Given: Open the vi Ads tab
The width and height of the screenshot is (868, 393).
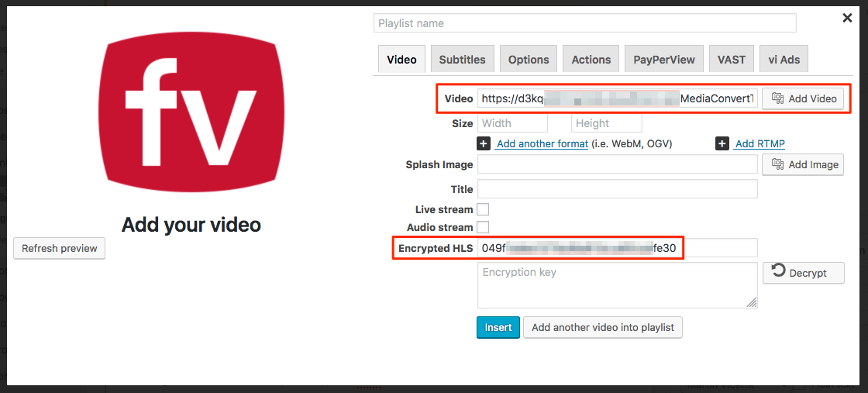Looking at the screenshot, I should tap(784, 59).
